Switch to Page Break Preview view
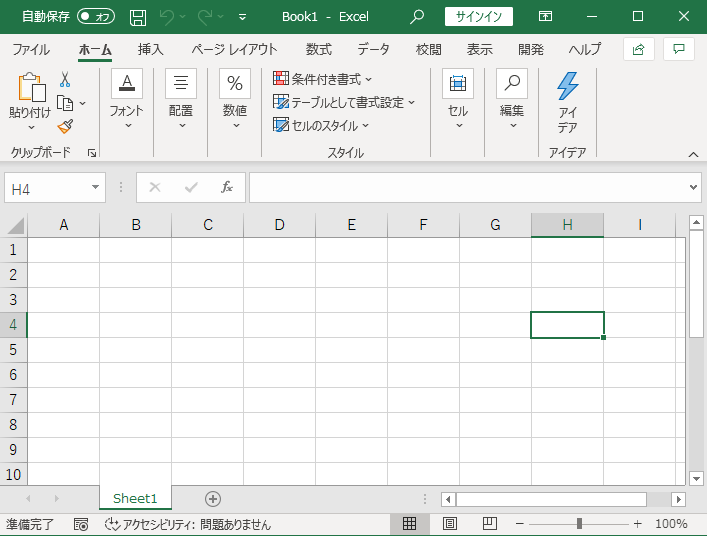This screenshot has height=536, width=707. point(490,524)
